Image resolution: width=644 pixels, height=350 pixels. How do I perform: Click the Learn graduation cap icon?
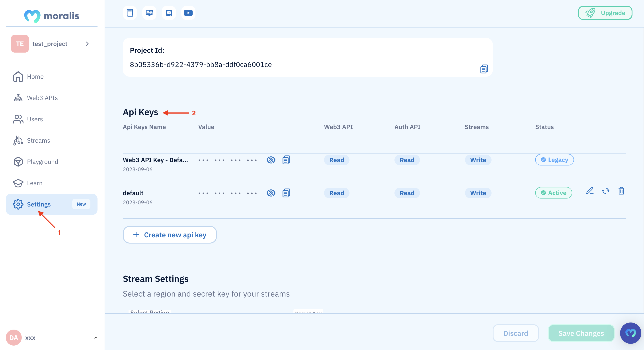18,183
